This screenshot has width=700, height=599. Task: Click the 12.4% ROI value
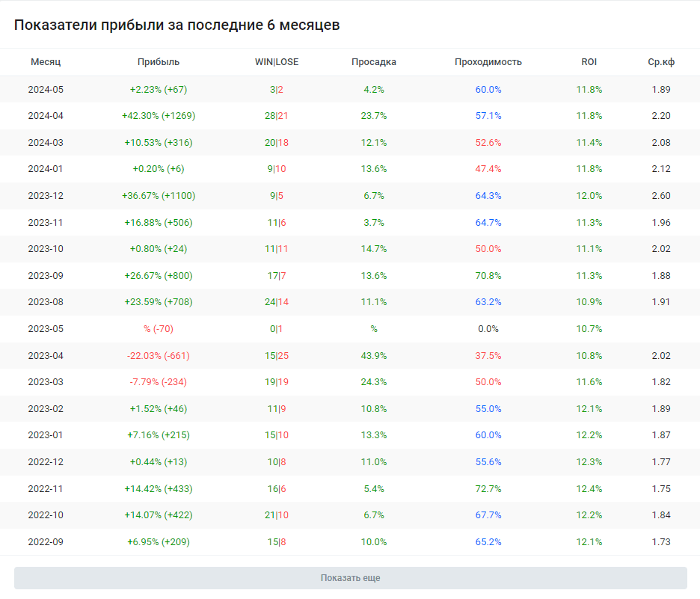point(589,489)
